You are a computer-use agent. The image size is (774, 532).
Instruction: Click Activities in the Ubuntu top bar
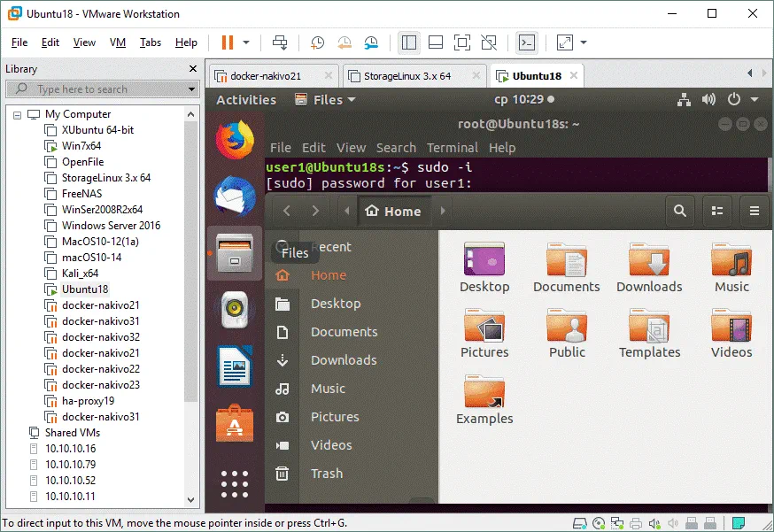(246, 100)
